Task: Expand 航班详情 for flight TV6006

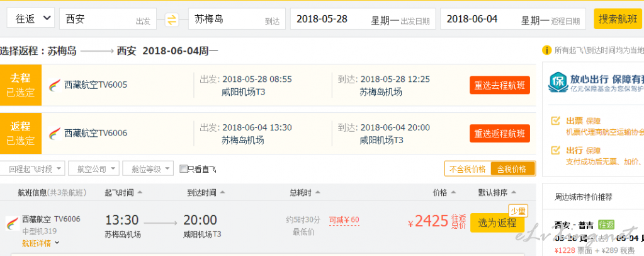Action: click(x=41, y=243)
